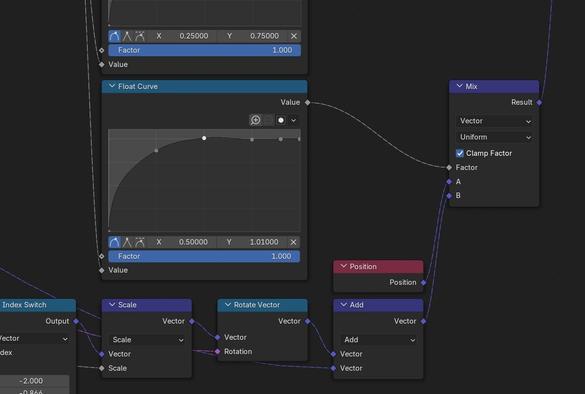The image size is (585, 394).
Task: Set auto clamped handle beside X 0.25000
Action: (140, 36)
